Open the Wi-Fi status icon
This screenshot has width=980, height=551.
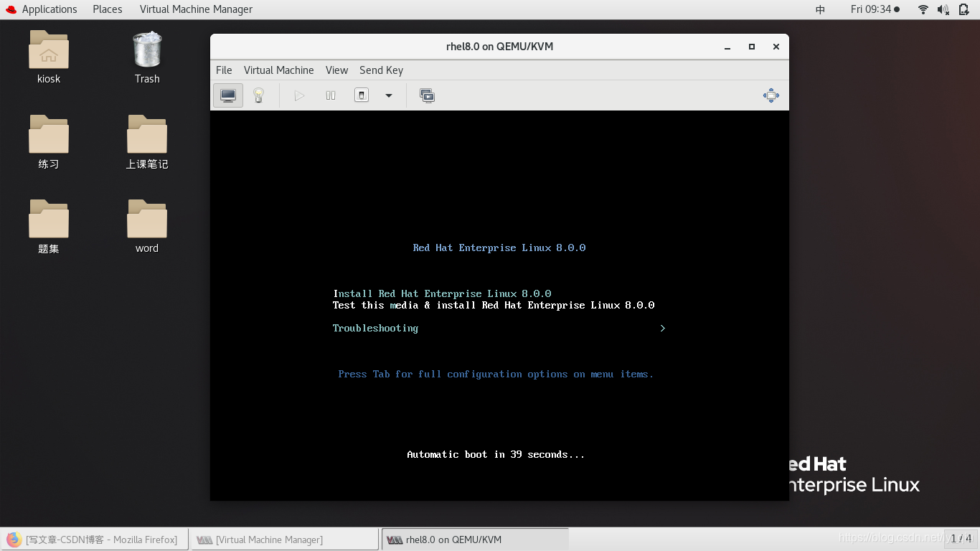tap(923, 9)
